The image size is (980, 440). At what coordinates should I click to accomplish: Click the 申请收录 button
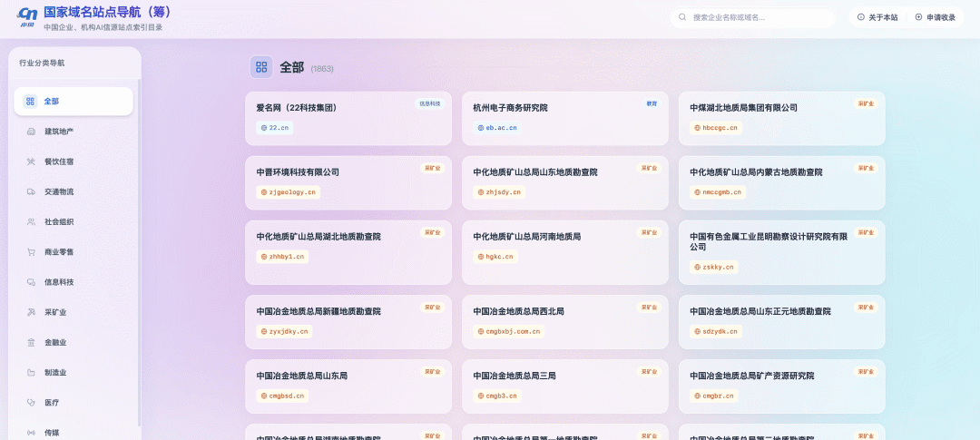[x=935, y=17]
